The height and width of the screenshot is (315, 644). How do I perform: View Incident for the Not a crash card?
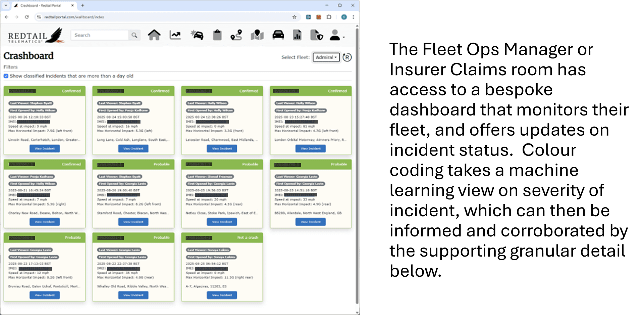[222, 295]
